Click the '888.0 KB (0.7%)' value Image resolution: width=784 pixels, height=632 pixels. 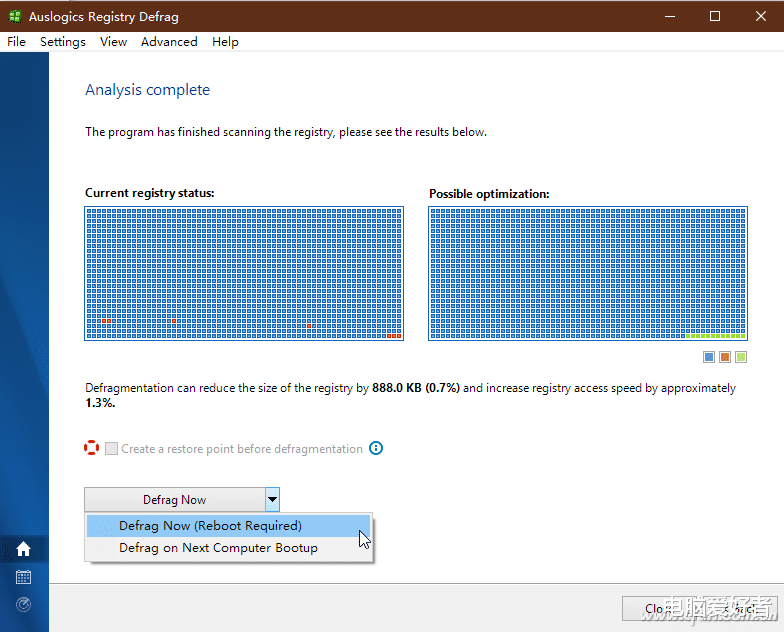click(x=416, y=388)
